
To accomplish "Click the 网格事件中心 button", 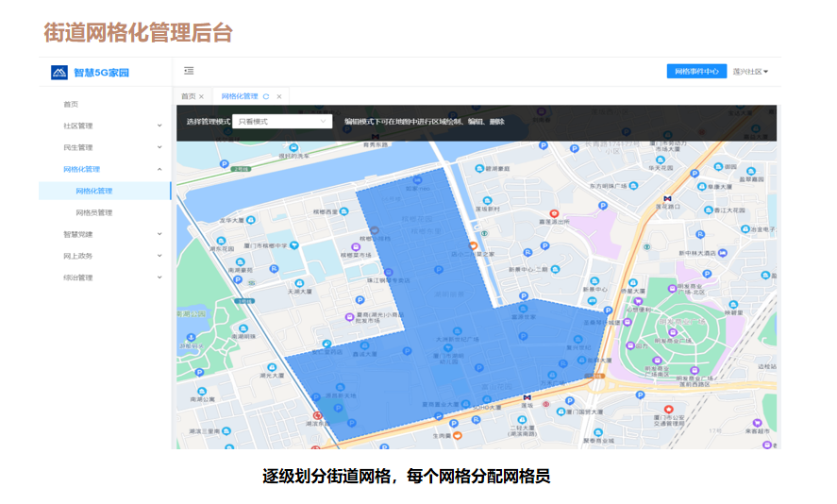I will click(696, 72).
